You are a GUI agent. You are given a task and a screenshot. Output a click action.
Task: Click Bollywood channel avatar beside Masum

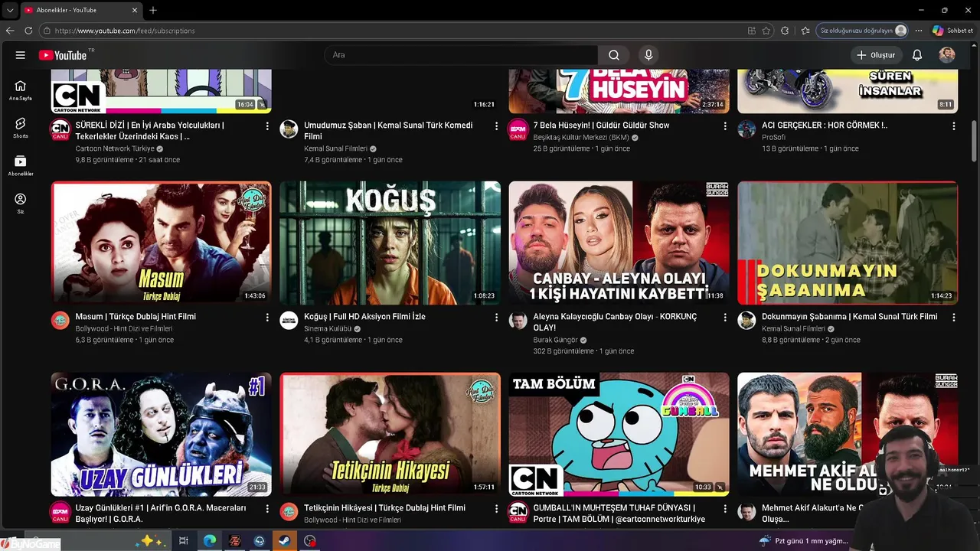(60, 320)
